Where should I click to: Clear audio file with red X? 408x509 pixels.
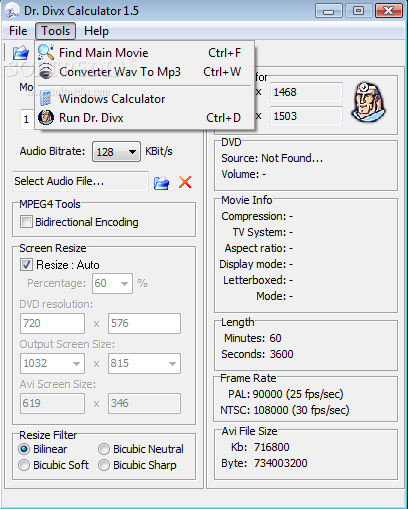click(185, 182)
